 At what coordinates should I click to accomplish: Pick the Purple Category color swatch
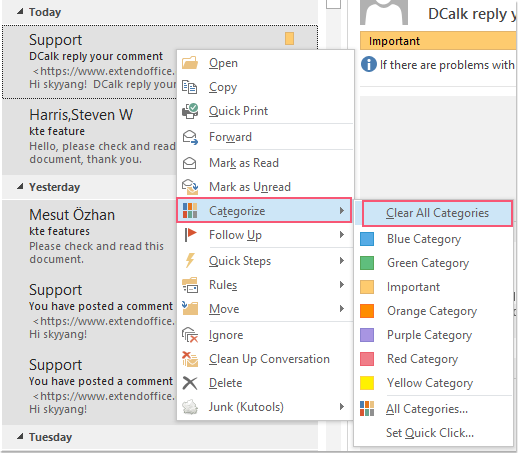(367, 335)
